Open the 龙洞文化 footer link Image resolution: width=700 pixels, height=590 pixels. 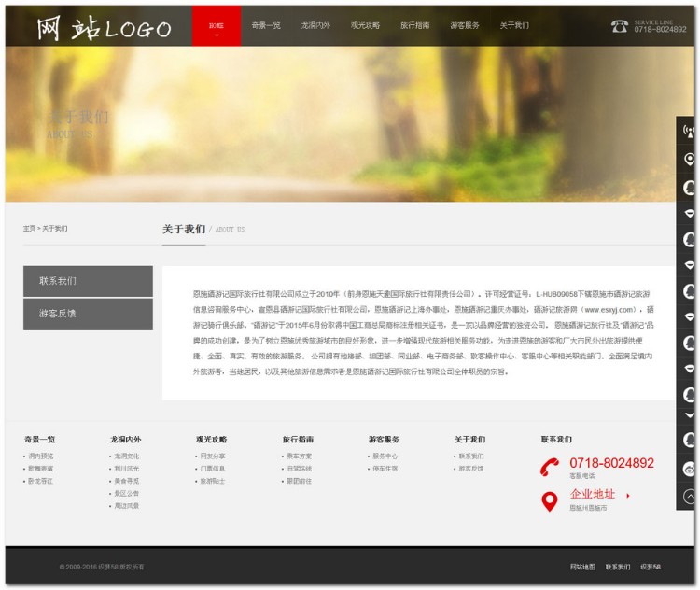click(127, 456)
